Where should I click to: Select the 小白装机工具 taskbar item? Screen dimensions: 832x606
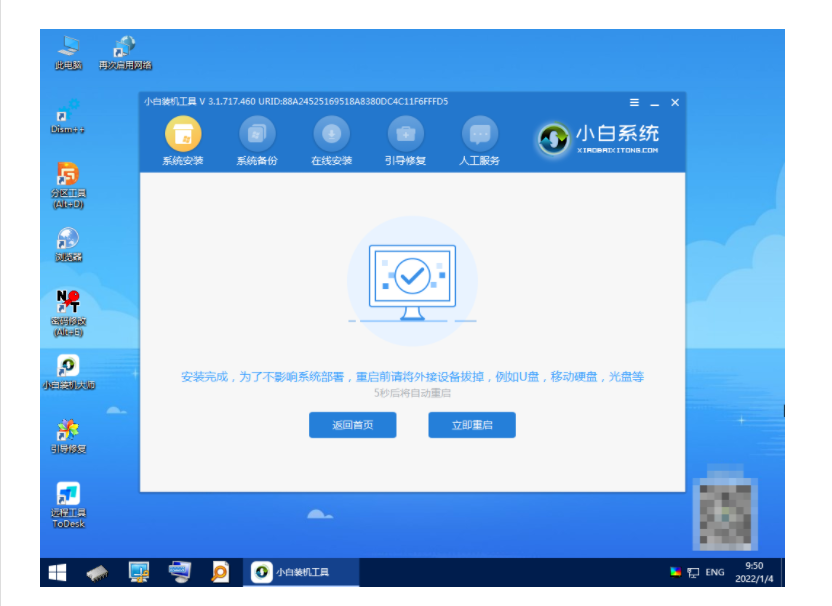pos(302,572)
